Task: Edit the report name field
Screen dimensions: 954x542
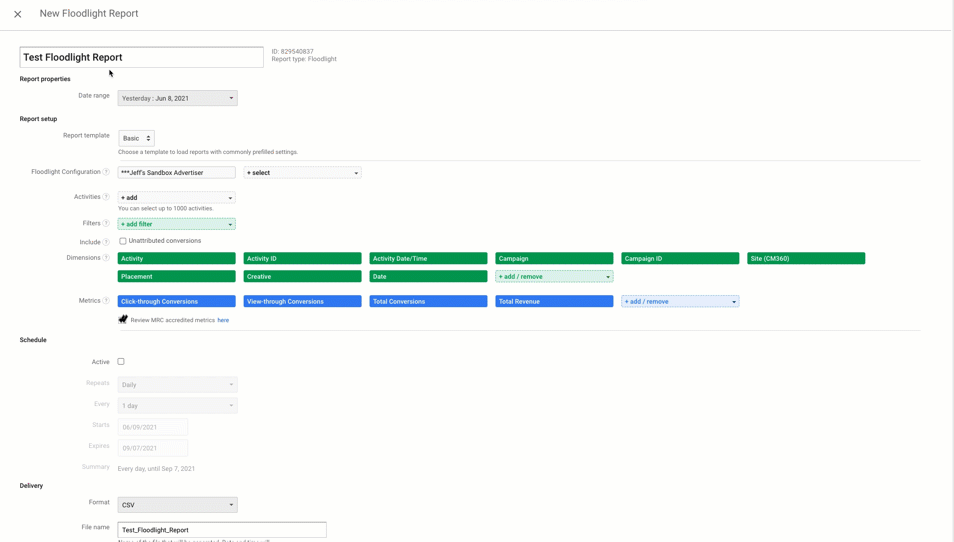Action: pyautogui.click(x=141, y=57)
